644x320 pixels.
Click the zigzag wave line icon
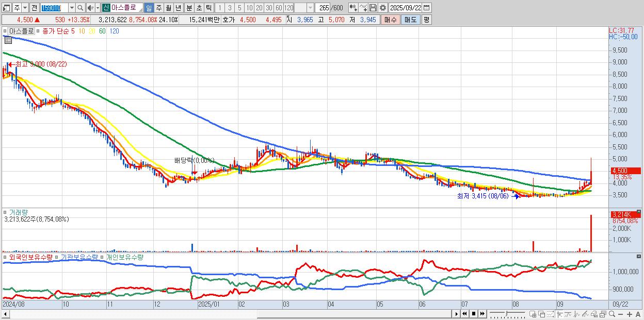click(577, 314)
